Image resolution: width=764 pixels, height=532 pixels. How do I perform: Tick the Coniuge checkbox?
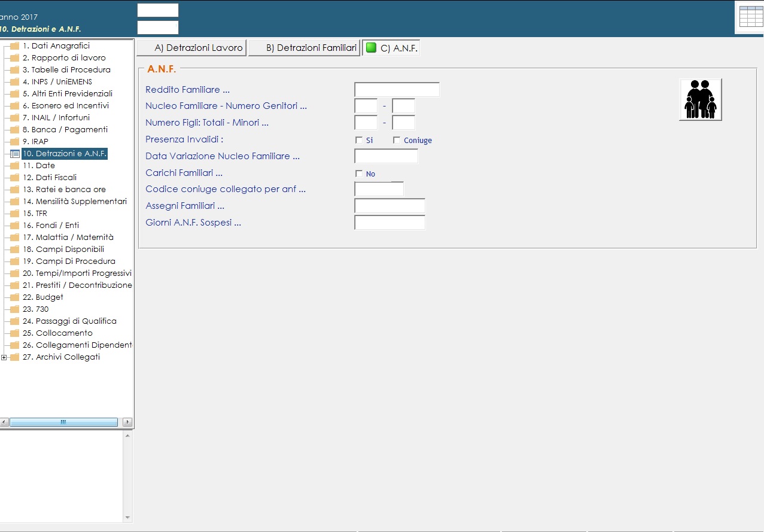point(397,140)
